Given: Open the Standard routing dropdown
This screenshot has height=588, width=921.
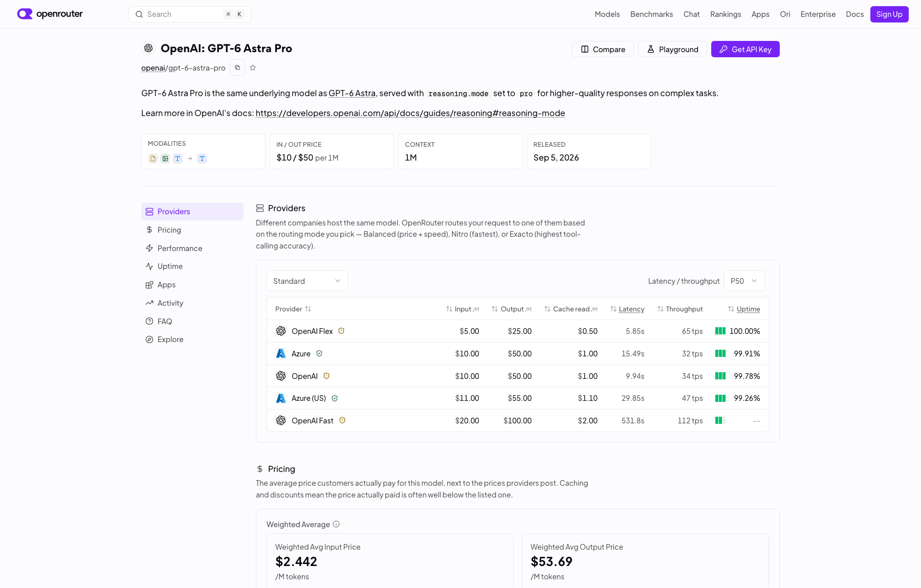Looking at the screenshot, I should pos(308,281).
